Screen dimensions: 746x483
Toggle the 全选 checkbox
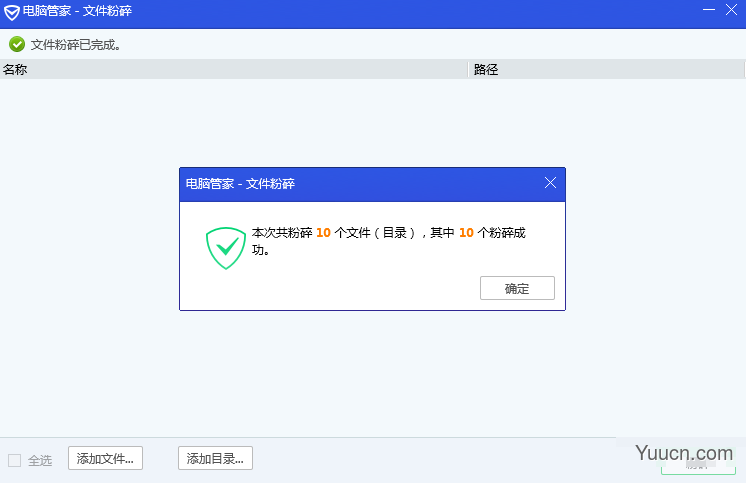click(x=15, y=460)
